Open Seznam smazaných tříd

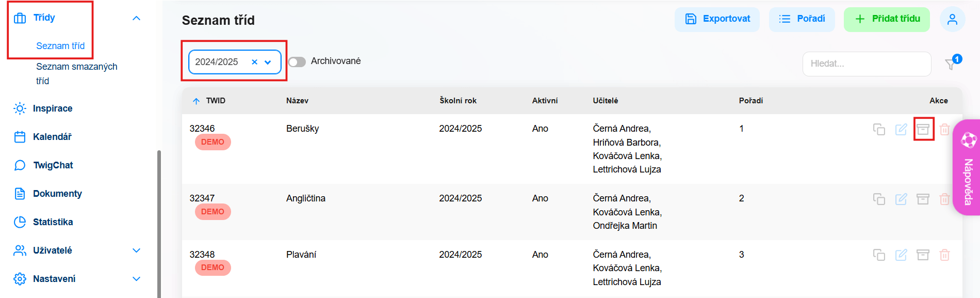click(x=76, y=74)
